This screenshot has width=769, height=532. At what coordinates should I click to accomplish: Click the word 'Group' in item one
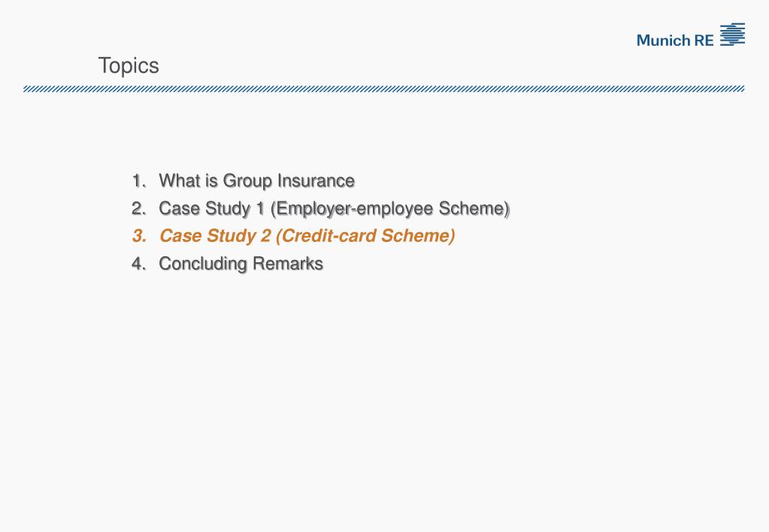(247, 182)
